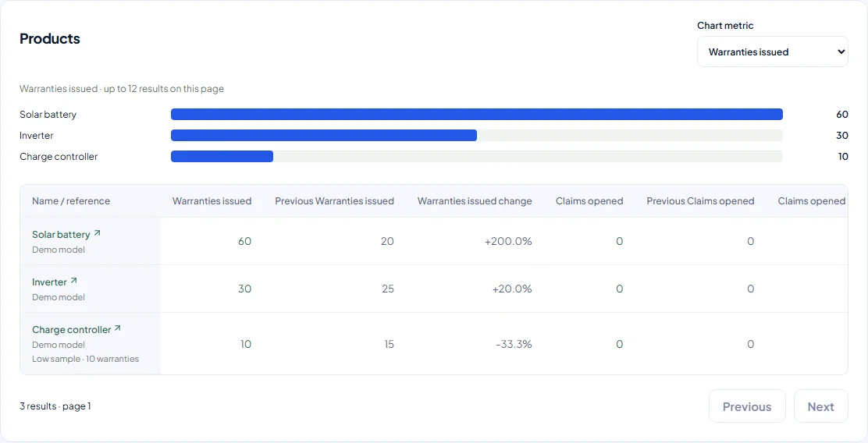Image resolution: width=868 pixels, height=443 pixels.
Task: Select the Charge controller label in chart
Action: tap(59, 157)
